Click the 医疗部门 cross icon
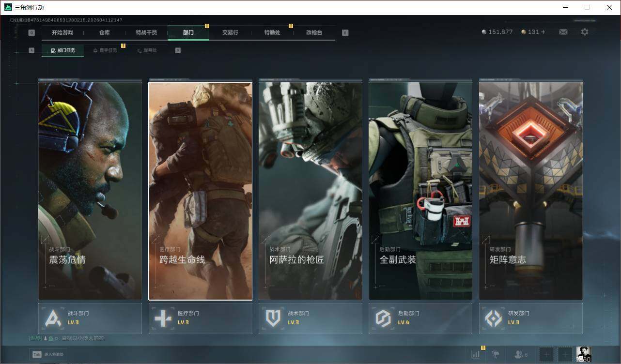The width and height of the screenshot is (621, 364). click(x=163, y=318)
